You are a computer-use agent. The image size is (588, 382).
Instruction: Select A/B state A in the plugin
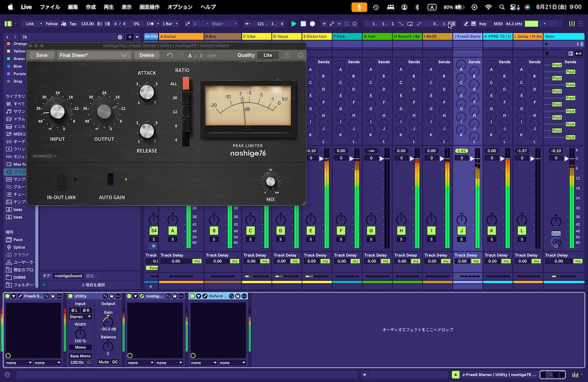tap(190, 55)
